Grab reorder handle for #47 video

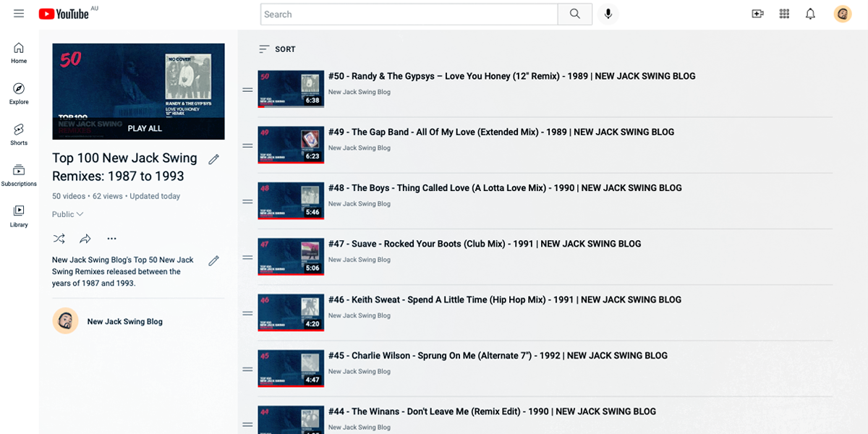[247, 258]
